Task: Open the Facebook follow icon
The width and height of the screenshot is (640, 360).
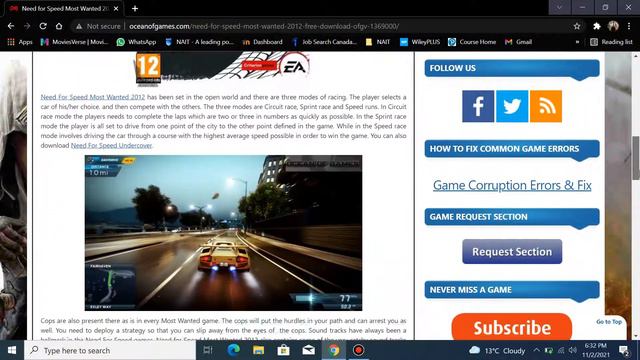Action: point(478,106)
